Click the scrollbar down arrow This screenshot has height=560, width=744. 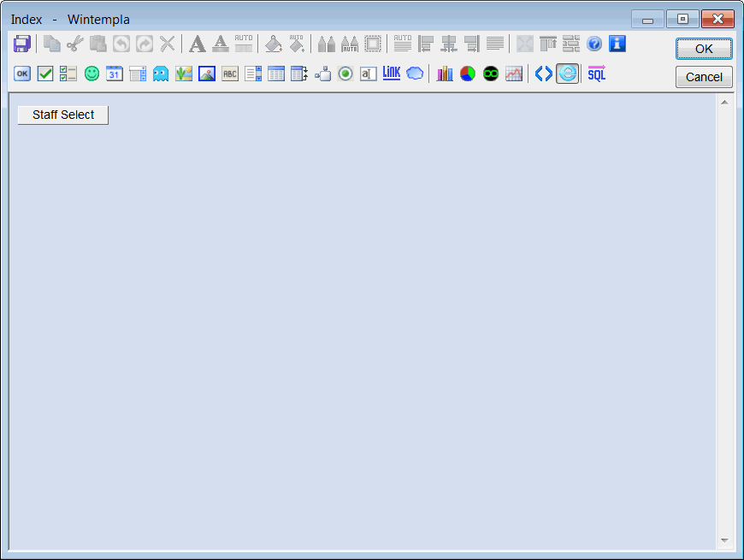click(724, 540)
